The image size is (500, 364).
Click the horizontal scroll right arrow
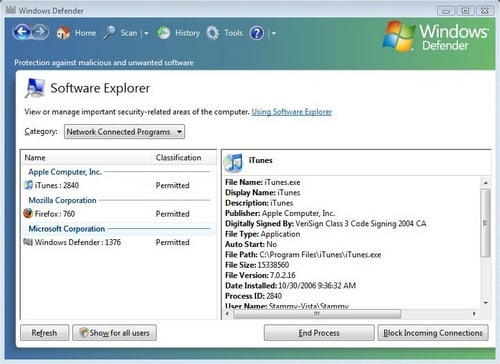click(474, 314)
